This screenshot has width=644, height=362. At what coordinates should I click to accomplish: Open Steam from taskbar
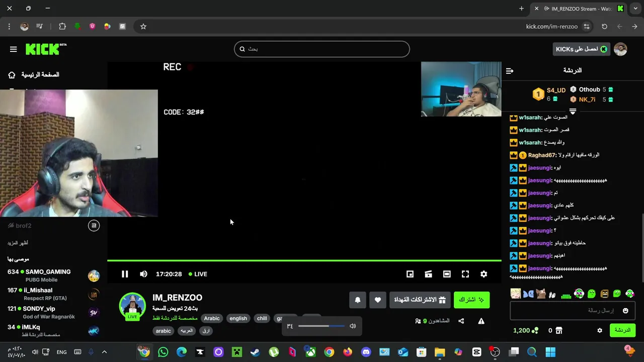coord(255,352)
